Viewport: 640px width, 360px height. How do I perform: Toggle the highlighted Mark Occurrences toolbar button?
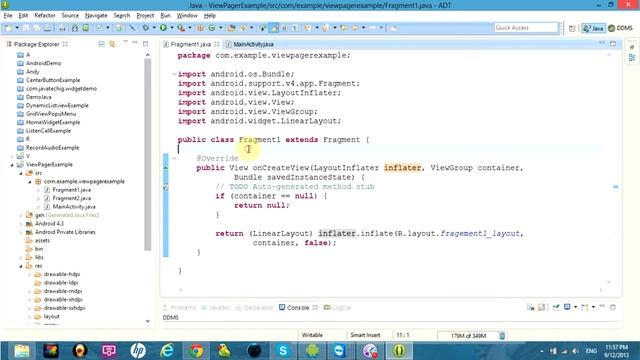pos(274,28)
